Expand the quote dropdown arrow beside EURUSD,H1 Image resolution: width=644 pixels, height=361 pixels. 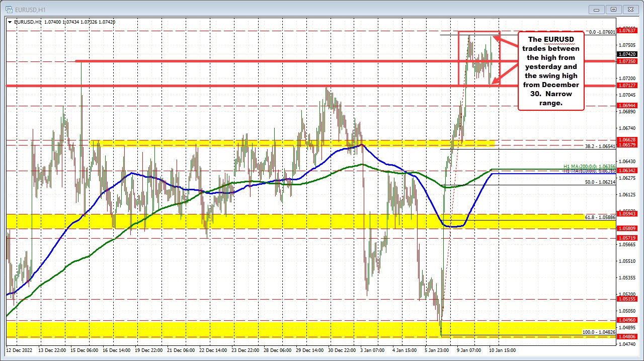point(10,22)
